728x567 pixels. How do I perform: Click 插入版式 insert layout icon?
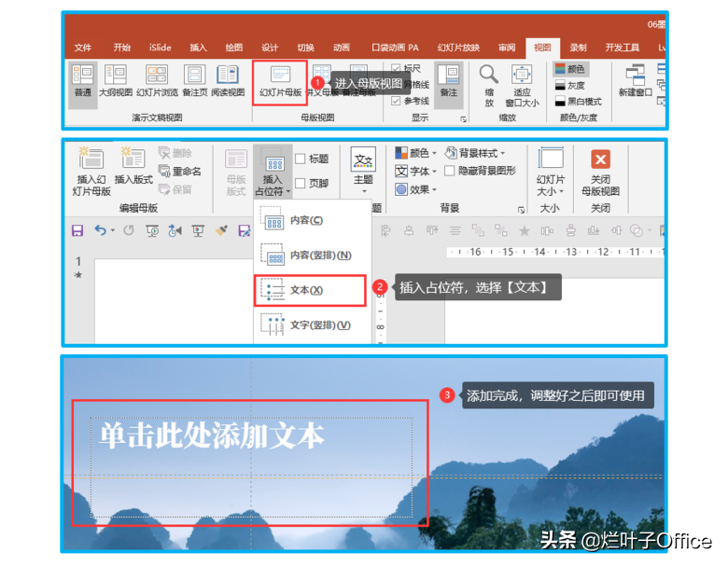click(x=133, y=166)
